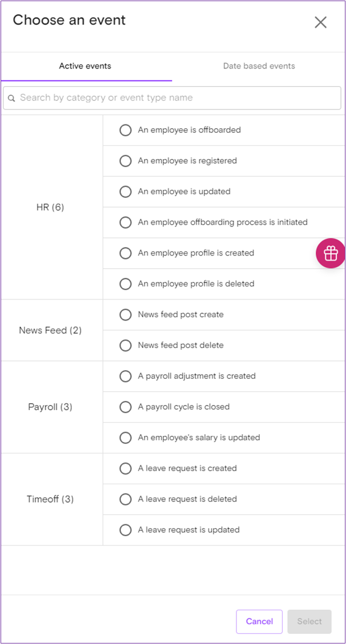Choose 'A payroll cycle is closed' event
Image resolution: width=346 pixels, height=644 pixels.
click(x=126, y=407)
